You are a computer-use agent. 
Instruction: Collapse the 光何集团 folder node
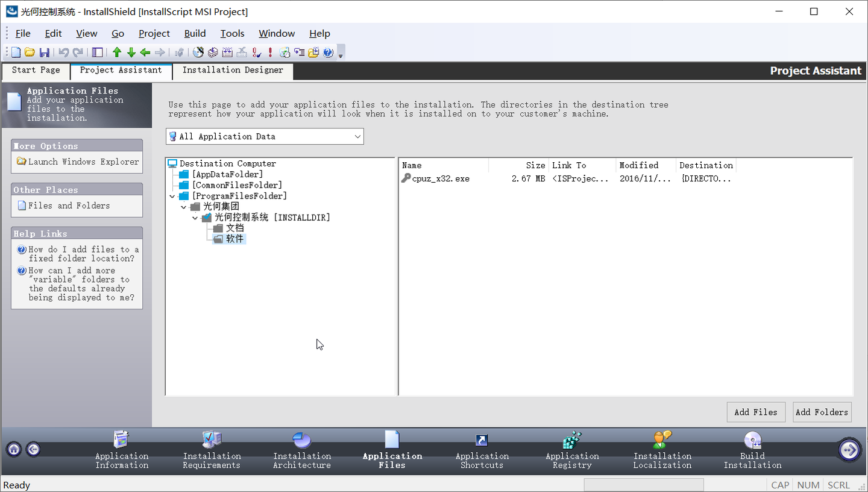click(x=184, y=207)
